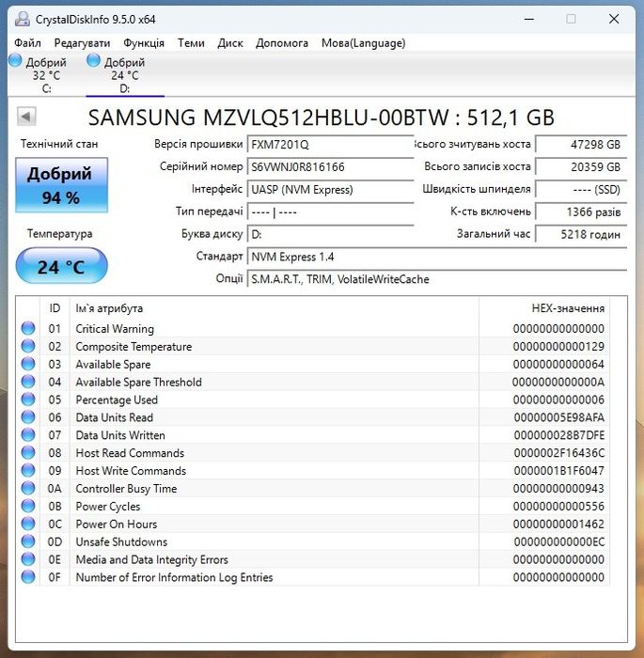Click status orb for Available Spare row
Viewport: 644px width, 658px height.
click(x=28, y=364)
